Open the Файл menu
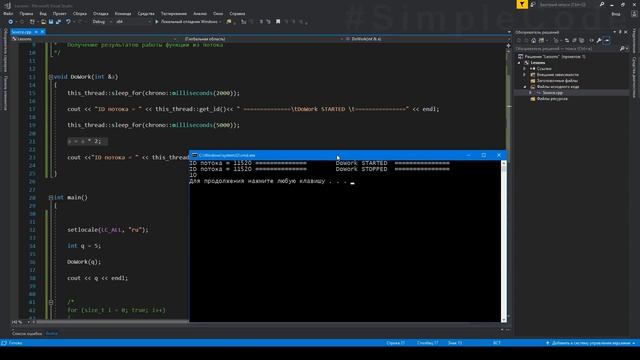This screenshot has height=360, width=640. point(8,13)
